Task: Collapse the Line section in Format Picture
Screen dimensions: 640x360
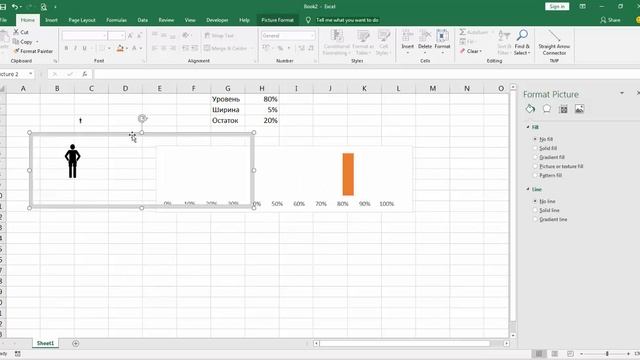Action: coord(528,189)
